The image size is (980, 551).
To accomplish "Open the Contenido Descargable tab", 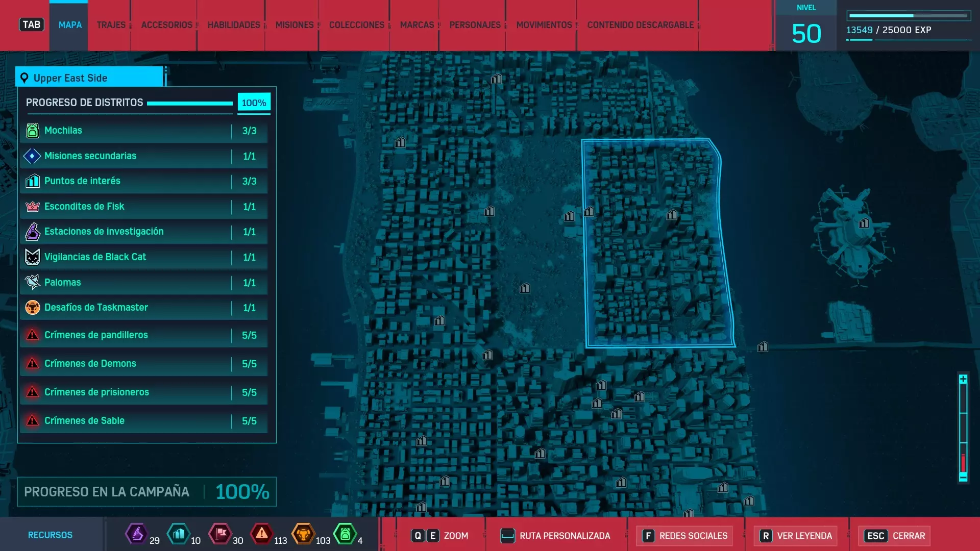I will 640,25.
